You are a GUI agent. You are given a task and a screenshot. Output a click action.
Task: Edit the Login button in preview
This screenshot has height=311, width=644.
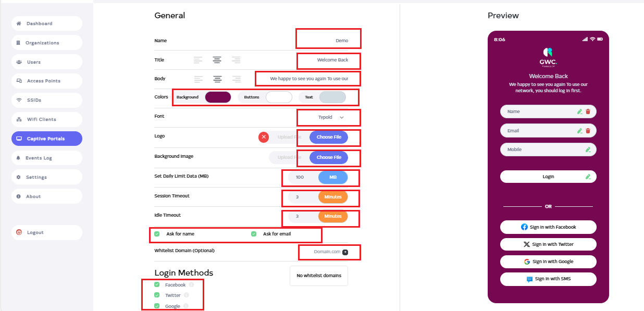coord(588,177)
